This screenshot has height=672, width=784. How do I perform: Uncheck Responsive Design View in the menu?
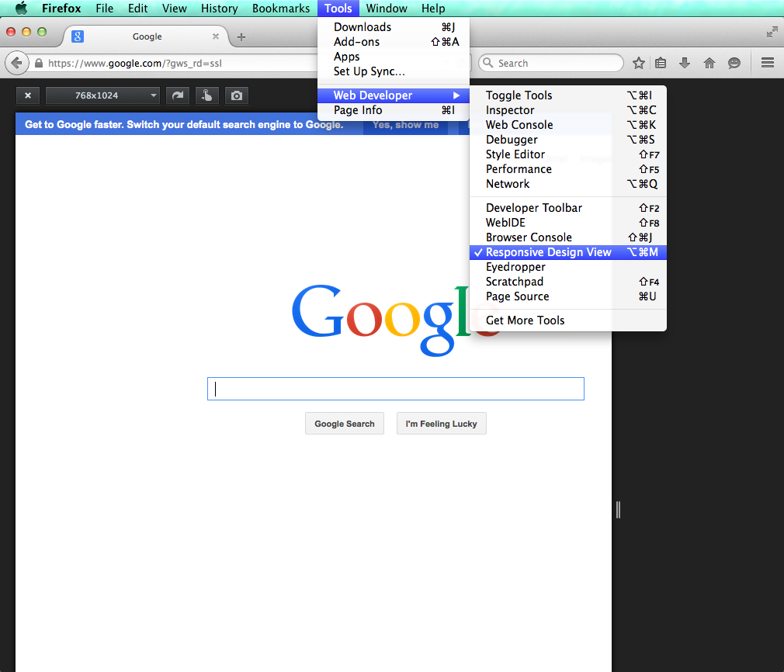(568, 252)
